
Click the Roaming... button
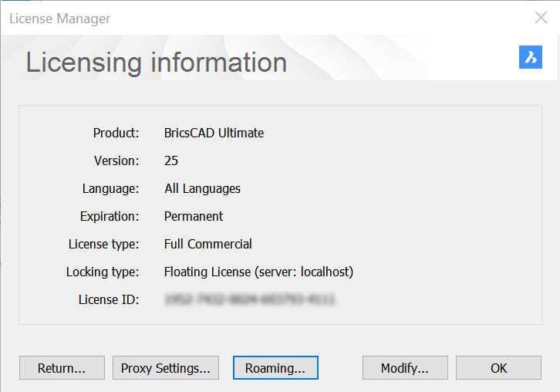click(x=275, y=368)
